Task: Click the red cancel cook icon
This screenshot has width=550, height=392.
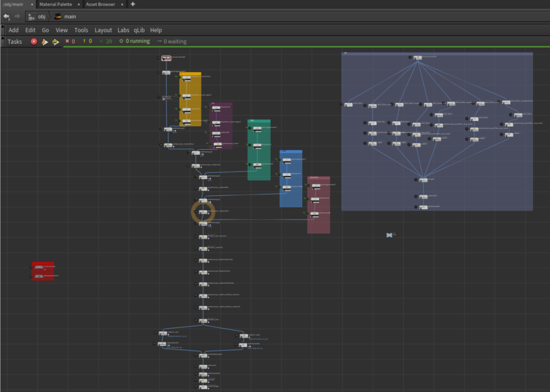Action: (34, 42)
